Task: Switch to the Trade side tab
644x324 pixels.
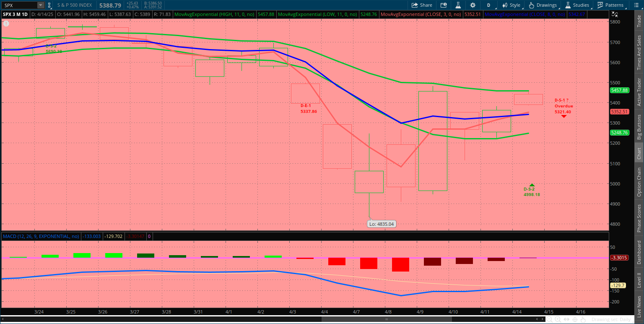Action: 639,21
